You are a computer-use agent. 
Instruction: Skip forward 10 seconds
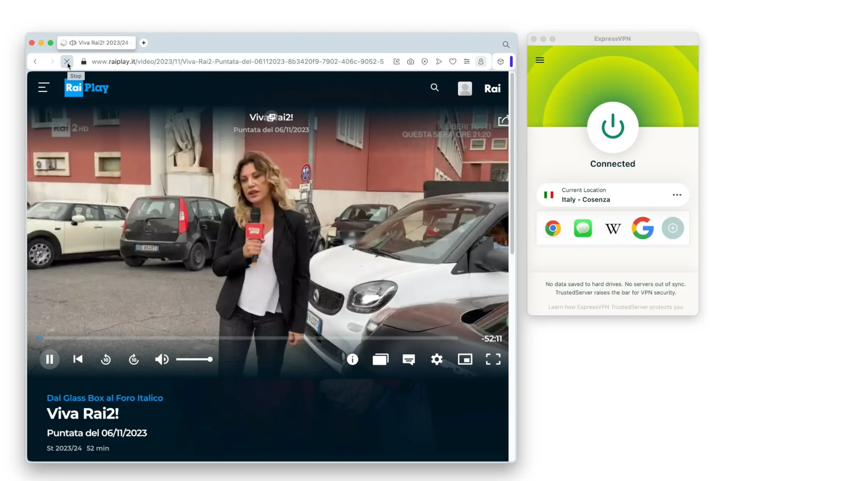coord(134,359)
